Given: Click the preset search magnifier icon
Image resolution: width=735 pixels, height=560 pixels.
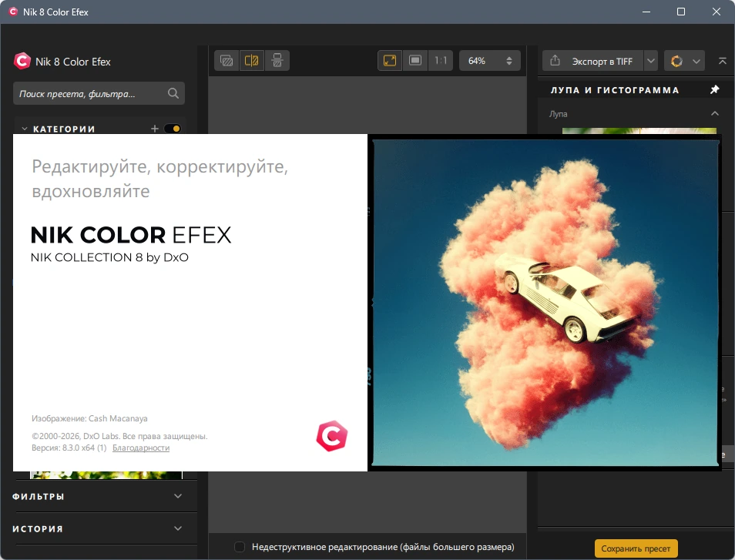Looking at the screenshot, I should 173,93.
